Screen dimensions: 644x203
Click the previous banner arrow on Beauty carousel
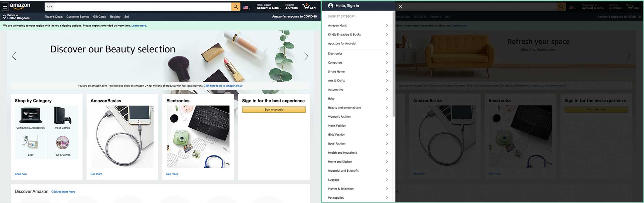pyautogui.click(x=14, y=56)
